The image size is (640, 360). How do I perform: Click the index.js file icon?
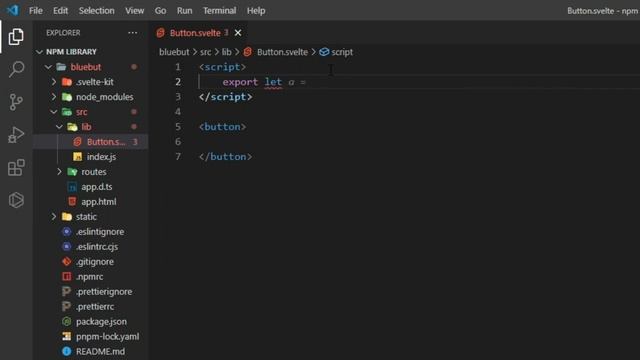point(78,157)
